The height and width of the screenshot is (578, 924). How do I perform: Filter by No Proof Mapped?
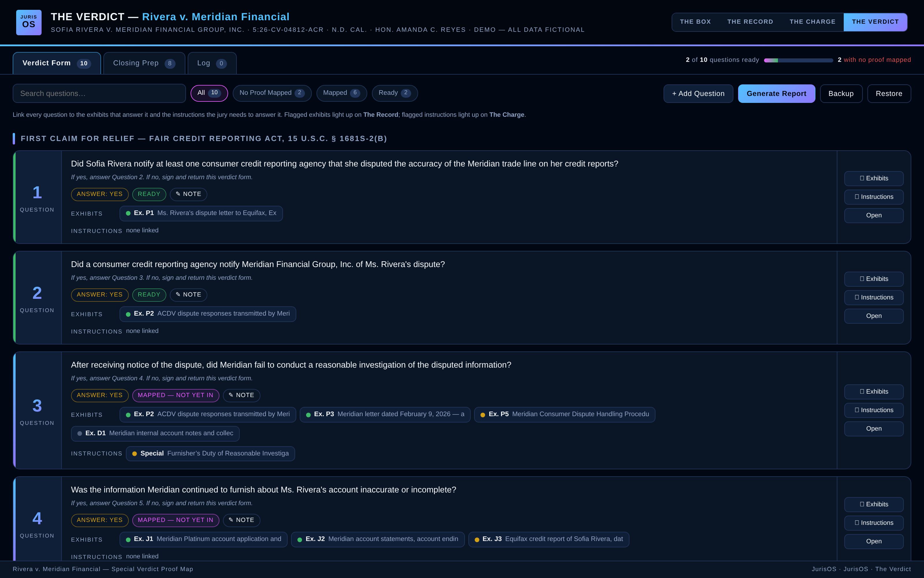click(272, 93)
